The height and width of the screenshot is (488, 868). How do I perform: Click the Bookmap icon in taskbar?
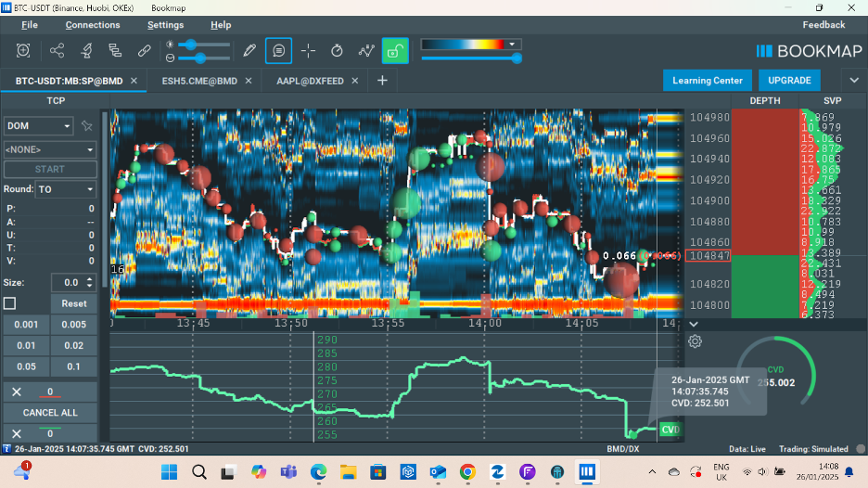click(587, 472)
